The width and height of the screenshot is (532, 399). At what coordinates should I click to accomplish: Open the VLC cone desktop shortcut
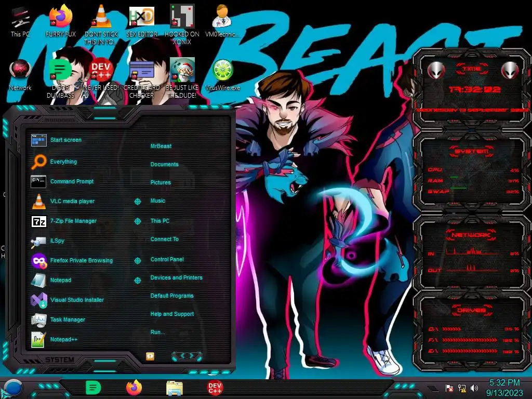(x=101, y=24)
